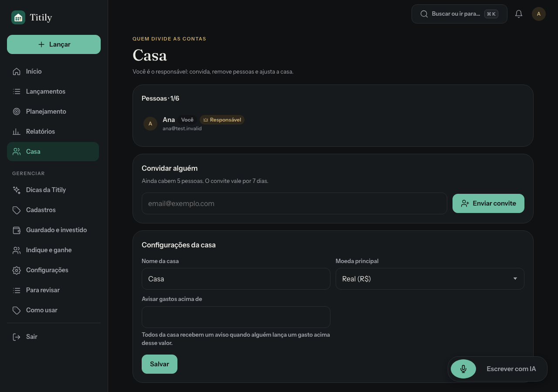Image resolution: width=558 pixels, height=392 pixels.
Task: Click the Planejamento target icon
Action: coord(17,112)
